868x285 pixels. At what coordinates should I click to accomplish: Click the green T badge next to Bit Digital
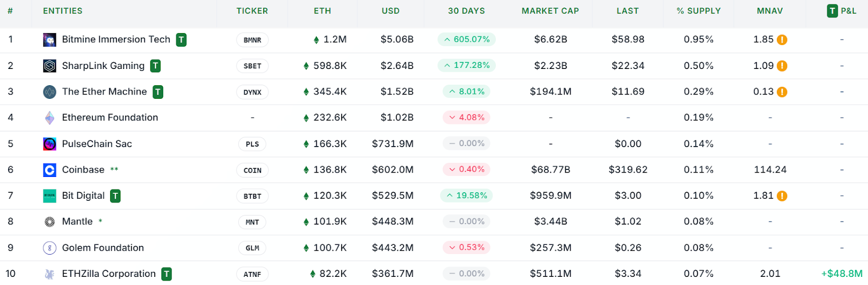coord(115,196)
